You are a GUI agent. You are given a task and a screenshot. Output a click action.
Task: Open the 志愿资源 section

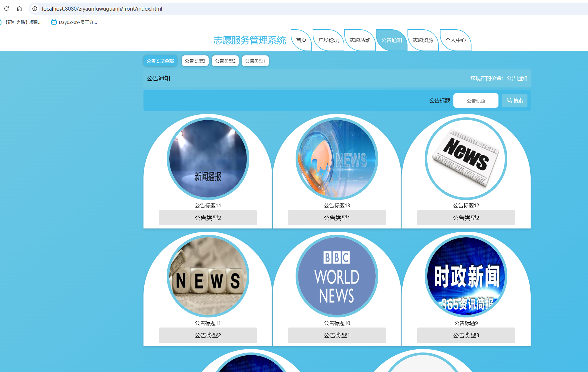pyautogui.click(x=423, y=40)
